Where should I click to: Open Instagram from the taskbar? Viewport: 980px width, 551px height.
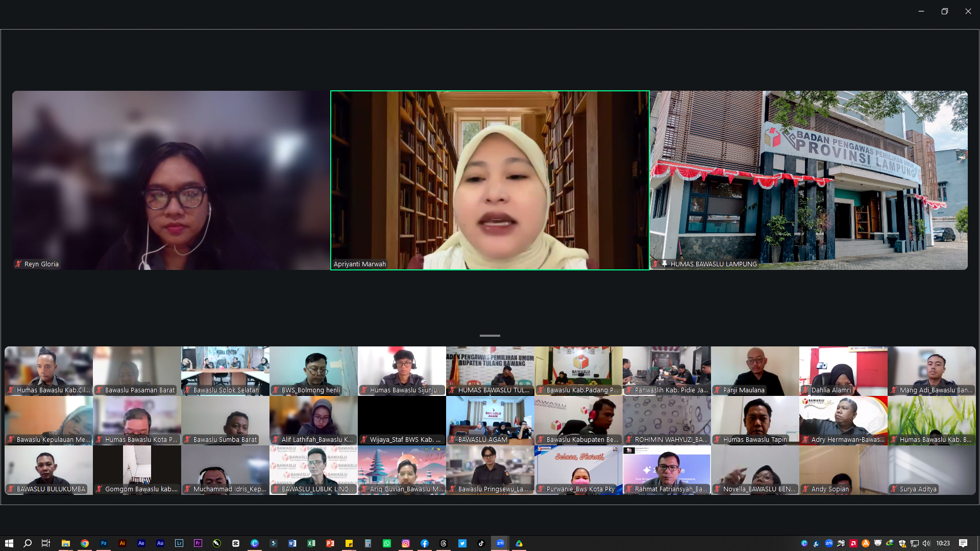tap(406, 543)
